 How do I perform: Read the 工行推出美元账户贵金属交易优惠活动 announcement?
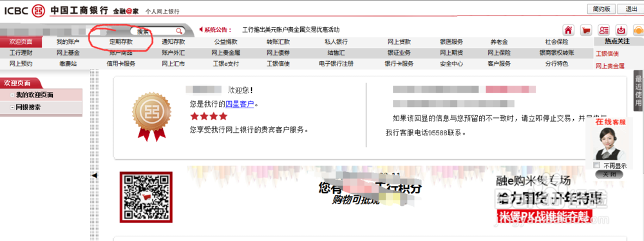click(x=291, y=30)
